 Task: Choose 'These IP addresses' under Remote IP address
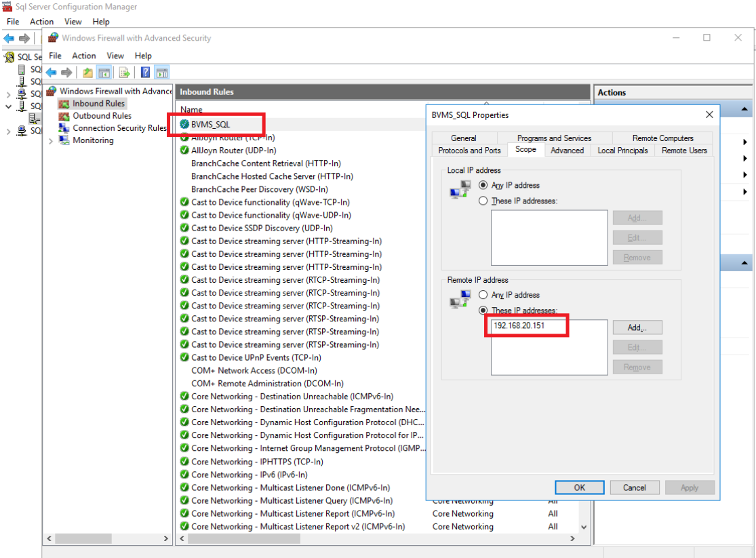click(483, 311)
